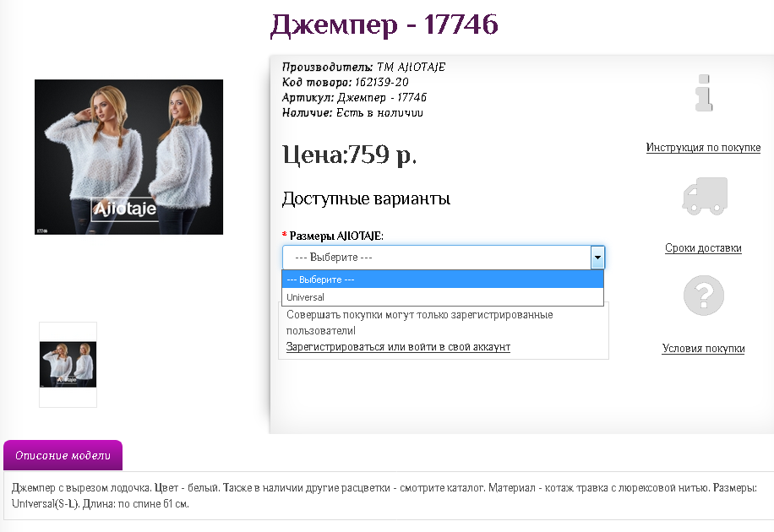Click the Джемпер - 17746 page title

click(384, 24)
